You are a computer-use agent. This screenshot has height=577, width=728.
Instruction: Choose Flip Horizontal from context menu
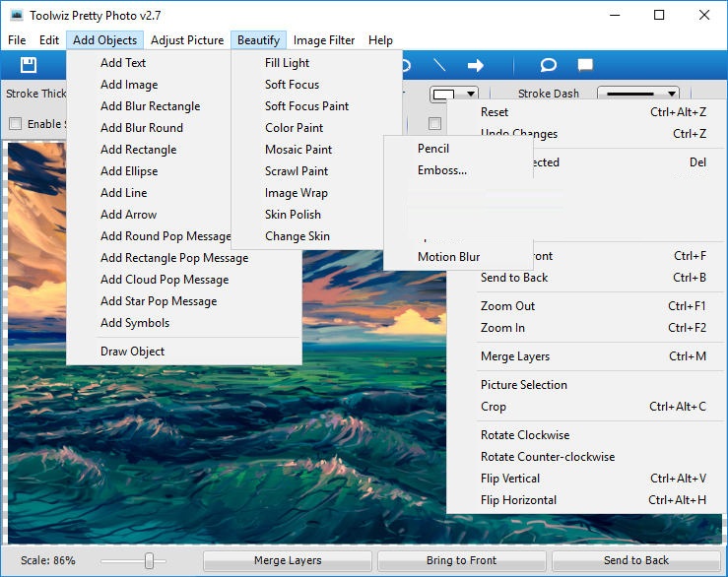click(x=518, y=500)
